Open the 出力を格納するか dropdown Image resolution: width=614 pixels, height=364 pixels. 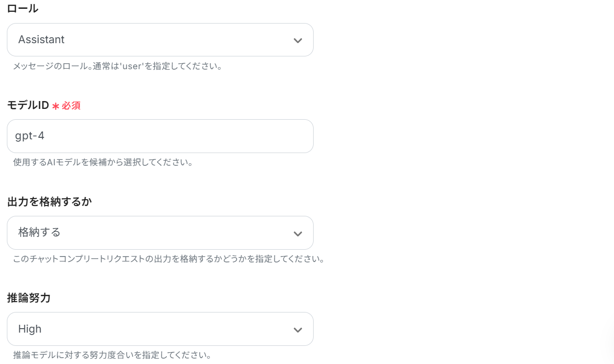coord(160,233)
